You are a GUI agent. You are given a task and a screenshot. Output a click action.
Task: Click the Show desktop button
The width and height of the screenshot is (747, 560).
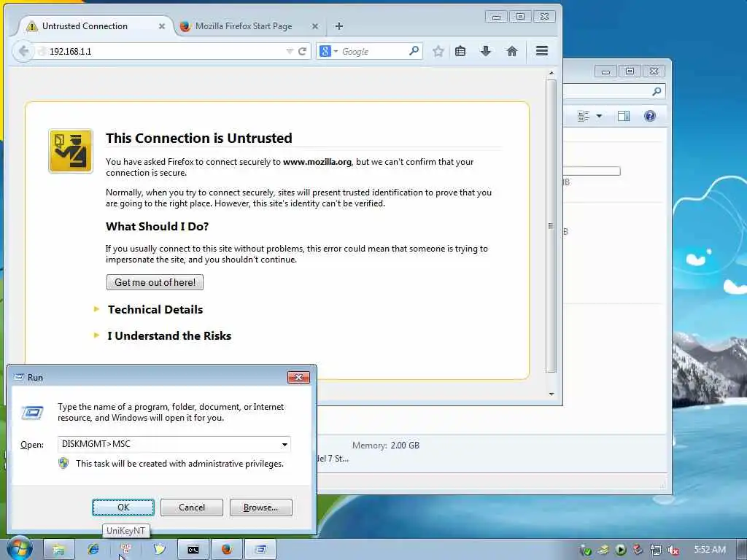click(x=742, y=550)
